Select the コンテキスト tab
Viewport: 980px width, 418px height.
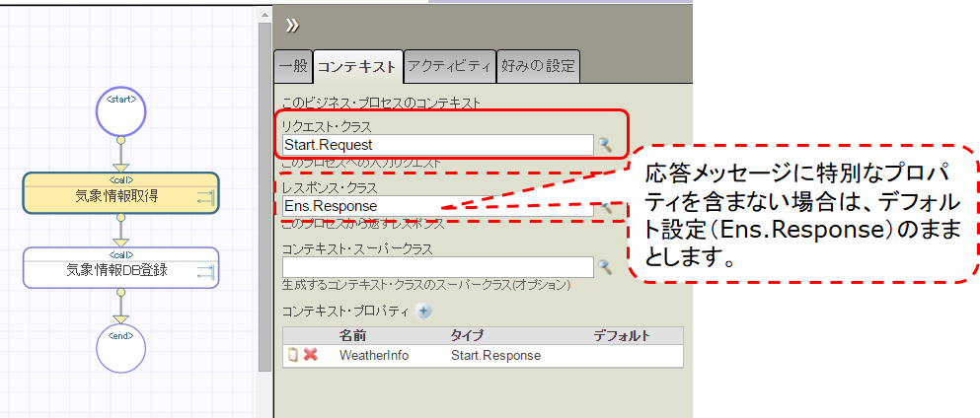[x=358, y=66]
